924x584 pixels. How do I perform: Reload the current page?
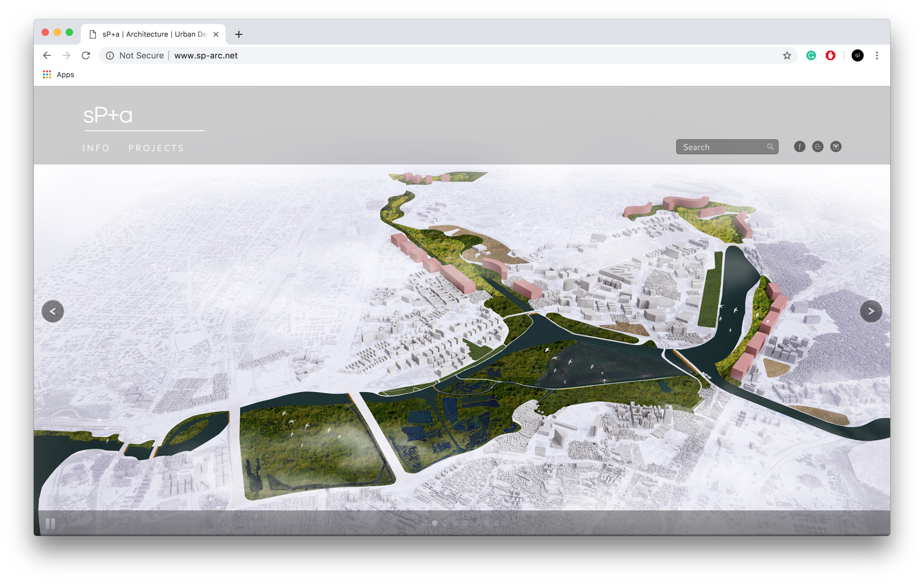coord(86,56)
